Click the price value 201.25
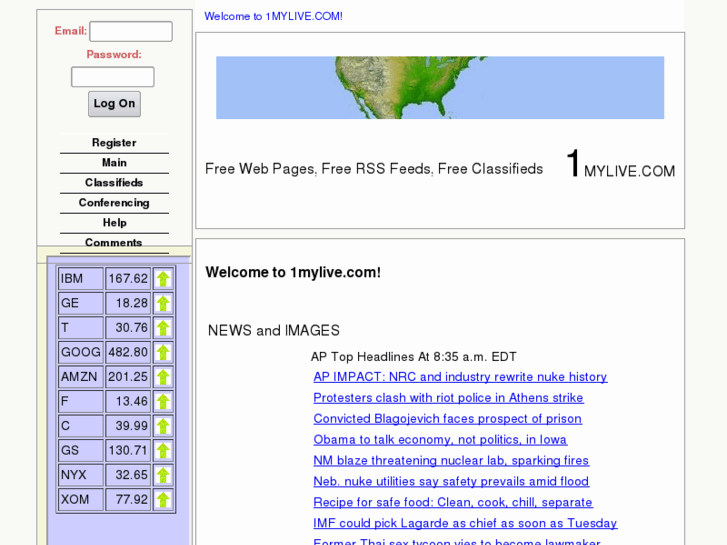 (128, 377)
